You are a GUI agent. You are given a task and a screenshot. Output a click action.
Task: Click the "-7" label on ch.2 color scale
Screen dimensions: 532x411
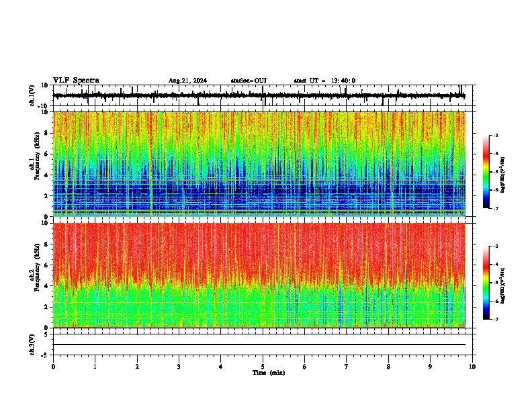coord(495,319)
